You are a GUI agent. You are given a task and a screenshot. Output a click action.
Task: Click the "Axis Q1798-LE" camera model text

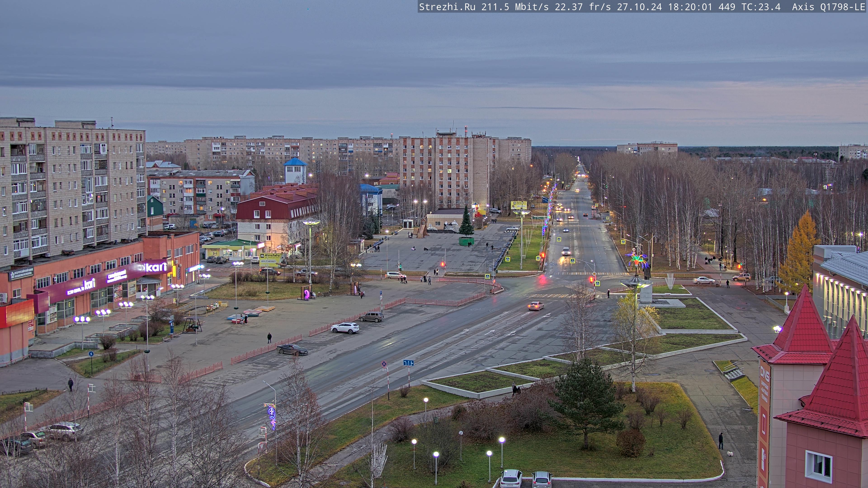[829, 7]
